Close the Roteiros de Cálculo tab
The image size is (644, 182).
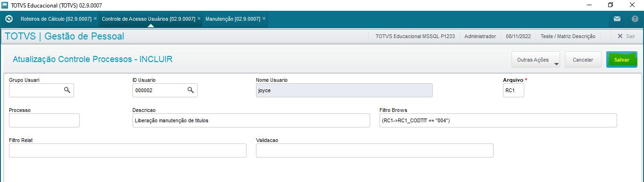point(95,19)
